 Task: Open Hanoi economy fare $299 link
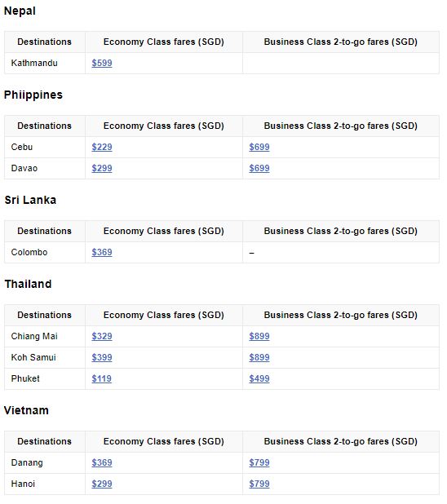[x=102, y=484]
